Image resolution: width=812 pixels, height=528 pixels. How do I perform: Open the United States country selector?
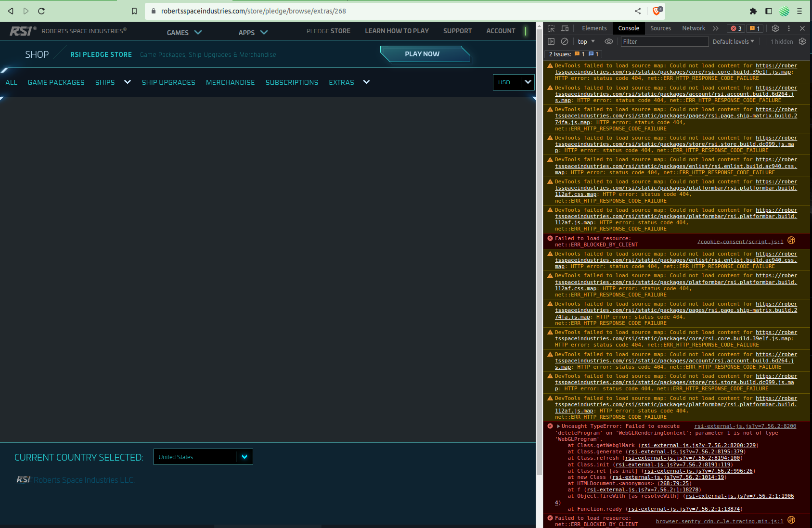pos(203,457)
